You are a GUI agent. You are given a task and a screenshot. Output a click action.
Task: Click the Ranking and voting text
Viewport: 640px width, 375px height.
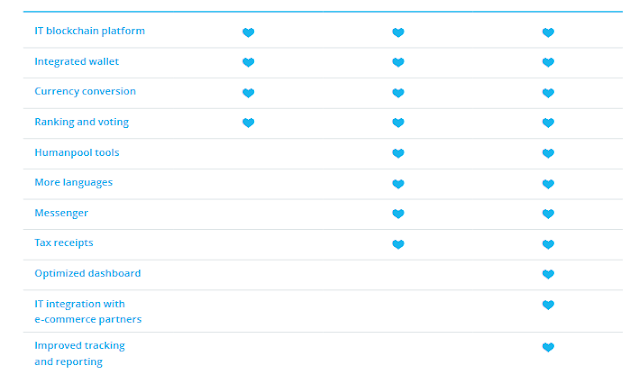81,122
